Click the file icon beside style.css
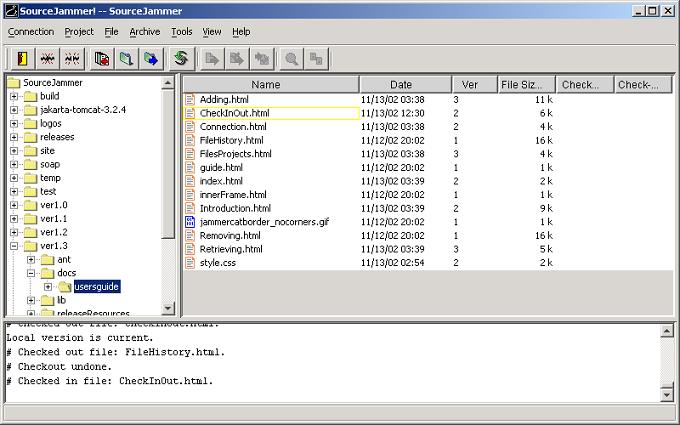The width and height of the screenshot is (680, 425). click(190, 262)
